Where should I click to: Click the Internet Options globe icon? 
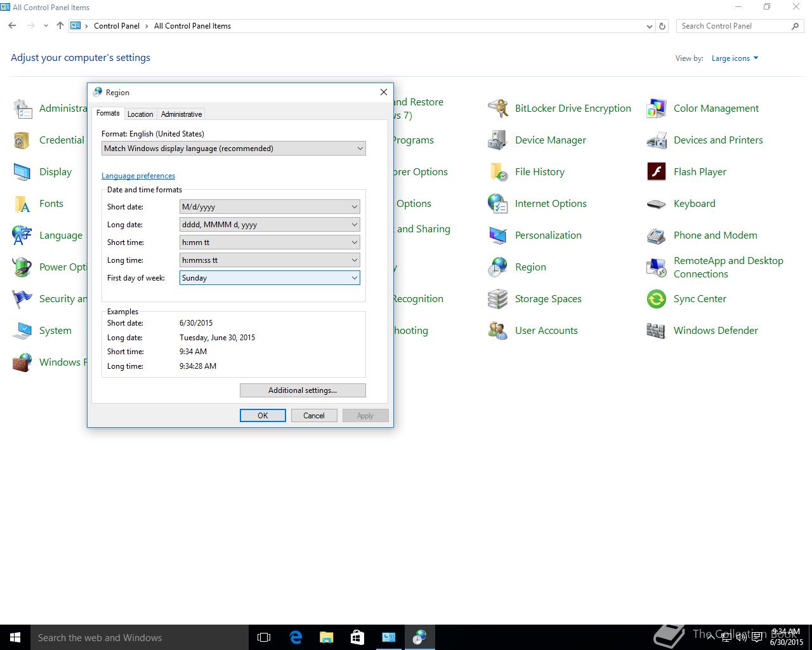point(497,204)
